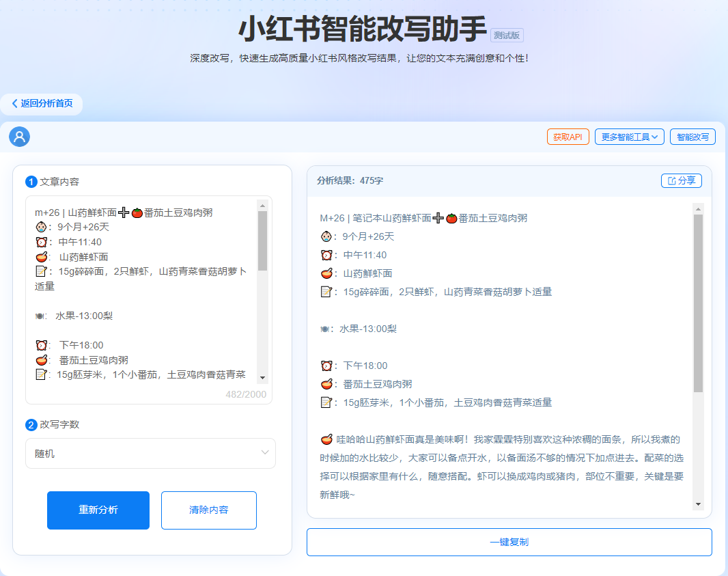Click result line 'M+26 | 笔记本山药鲜虾面'
Image resolution: width=728 pixels, height=576 pixels.
376,219
